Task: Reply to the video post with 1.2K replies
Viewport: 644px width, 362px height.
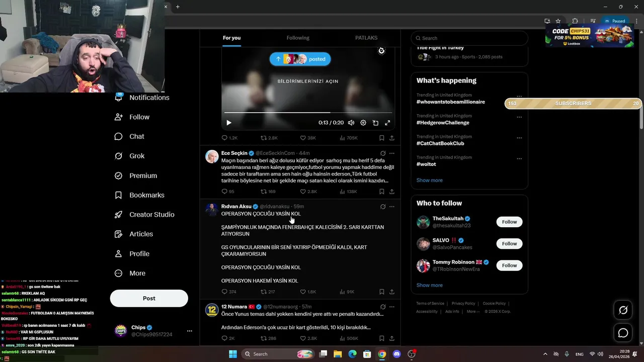Action: [x=229, y=138]
